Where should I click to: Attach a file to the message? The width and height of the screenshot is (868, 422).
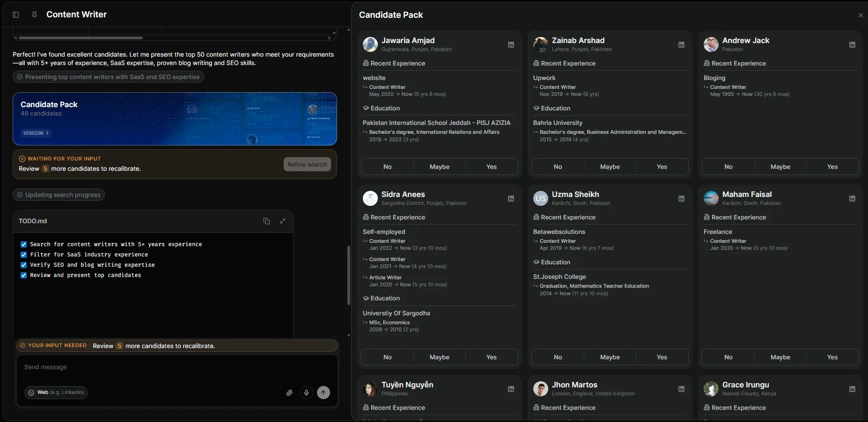point(289,393)
